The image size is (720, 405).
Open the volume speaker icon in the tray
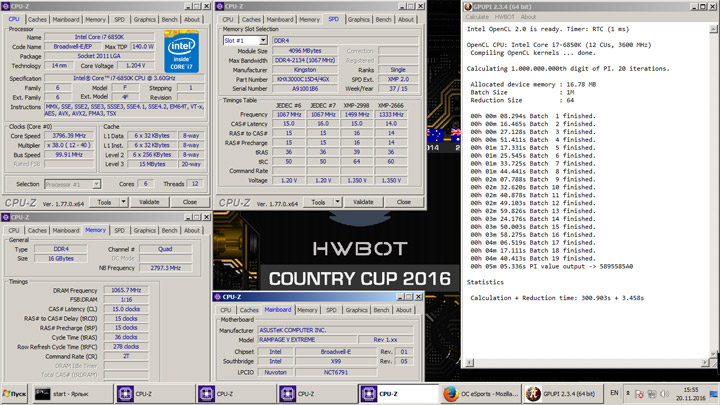coord(664,394)
